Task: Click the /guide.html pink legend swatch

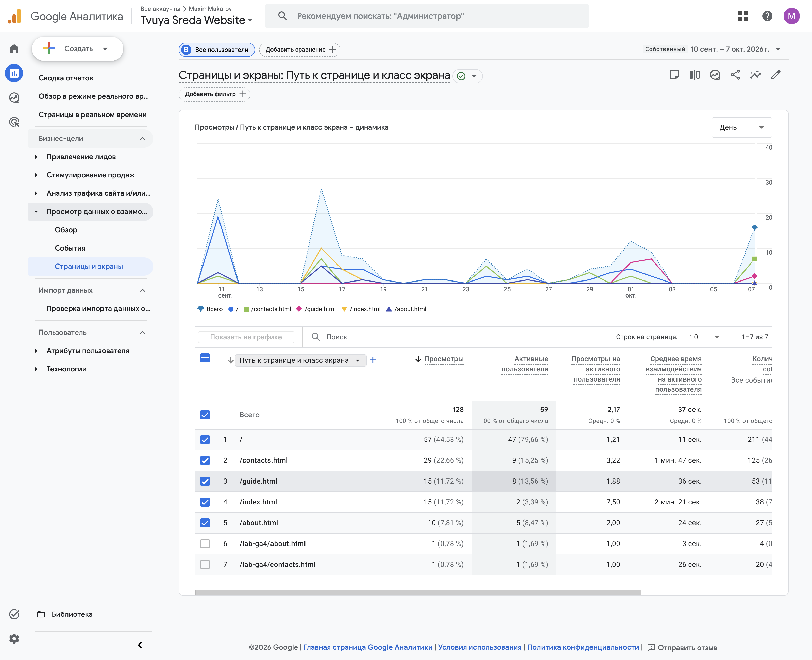Action: [299, 309]
